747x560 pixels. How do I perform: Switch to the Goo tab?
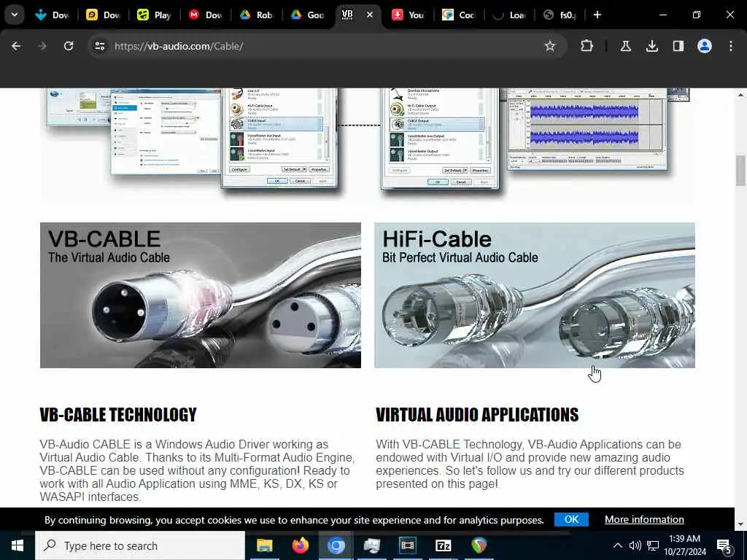[x=307, y=15]
